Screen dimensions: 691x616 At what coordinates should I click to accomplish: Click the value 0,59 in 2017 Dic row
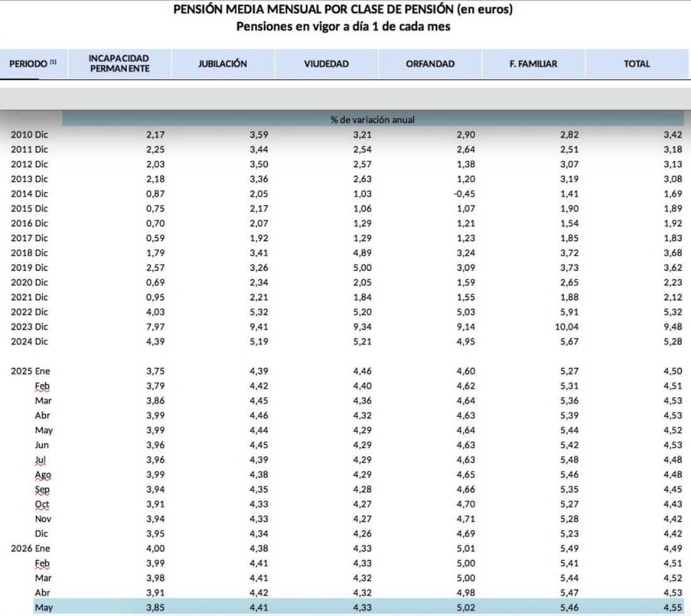coord(155,239)
